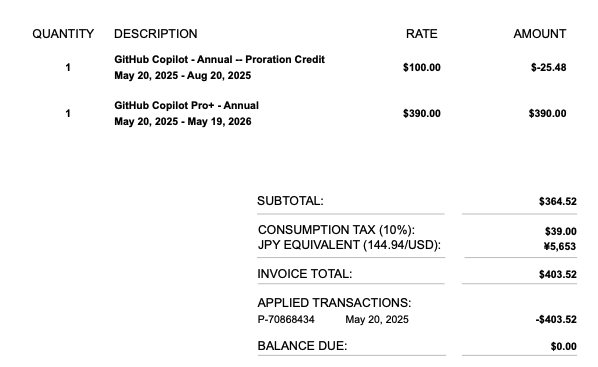Click the $-25.48 credit amount
The width and height of the screenshot is (598, 367).
tap(548, 68)
